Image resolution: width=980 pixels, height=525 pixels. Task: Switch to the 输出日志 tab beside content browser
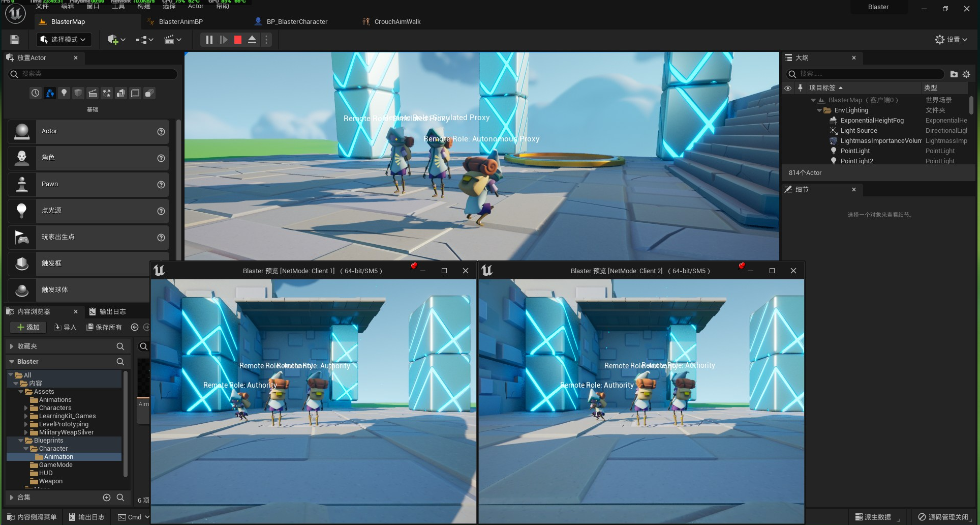coord(108,312)
